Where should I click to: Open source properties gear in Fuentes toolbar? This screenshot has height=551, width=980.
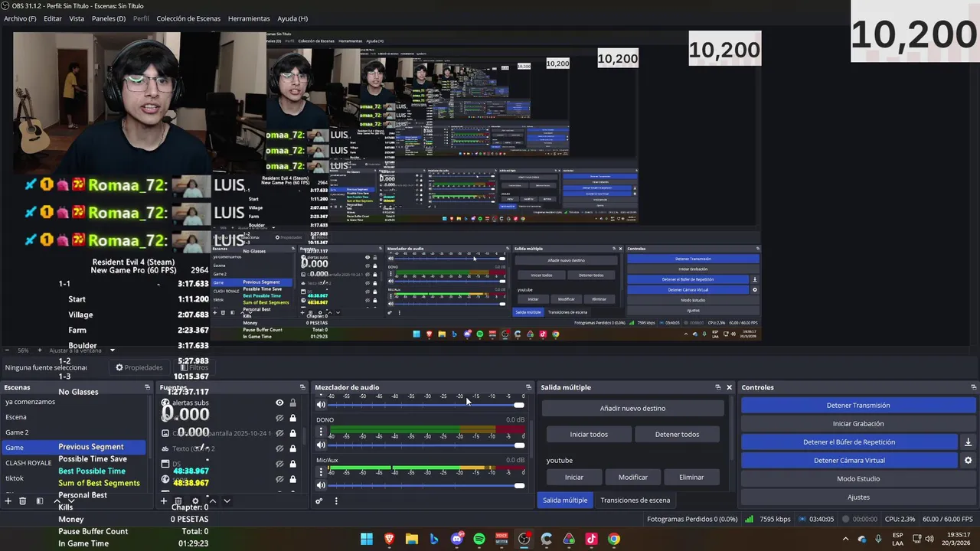click(x=195, y=501)
